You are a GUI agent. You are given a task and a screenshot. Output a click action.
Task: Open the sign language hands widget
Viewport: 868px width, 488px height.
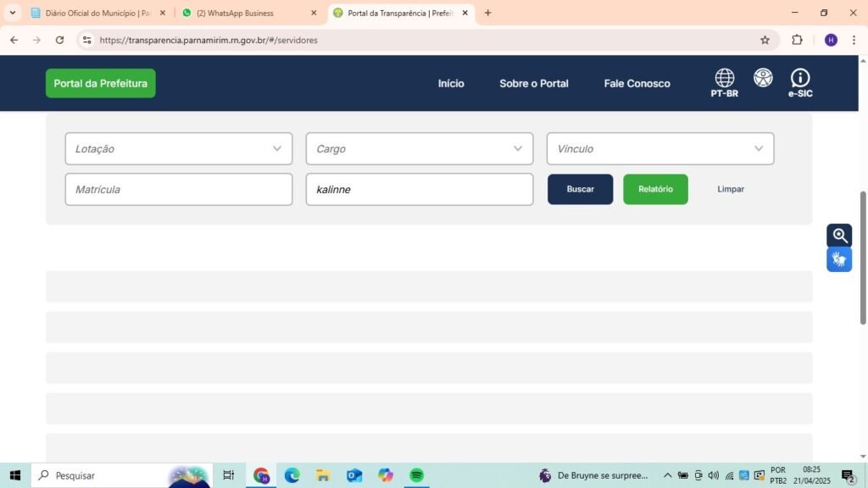[839, 259]
